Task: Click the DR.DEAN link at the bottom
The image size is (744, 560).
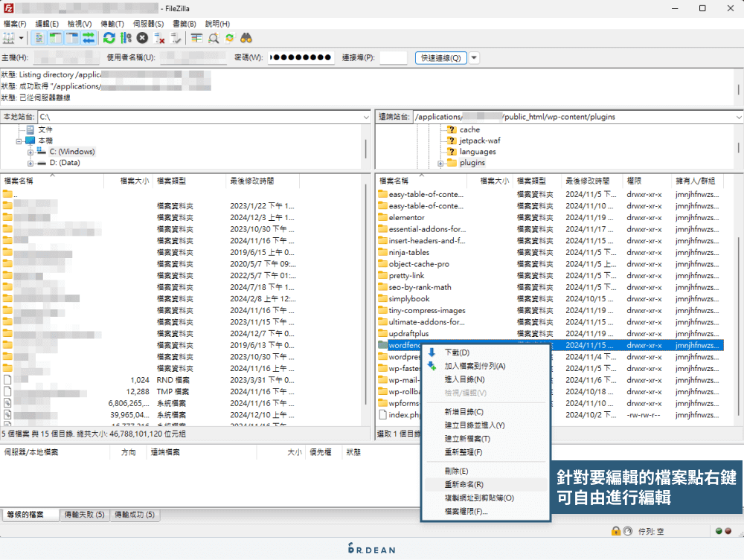Action: (x=372, y=551)
